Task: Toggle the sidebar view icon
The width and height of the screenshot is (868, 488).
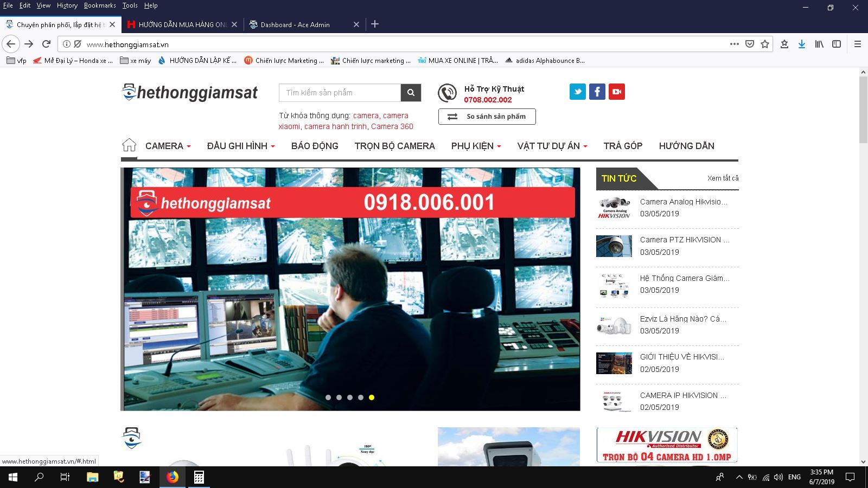Action: (x=837, y=44)
